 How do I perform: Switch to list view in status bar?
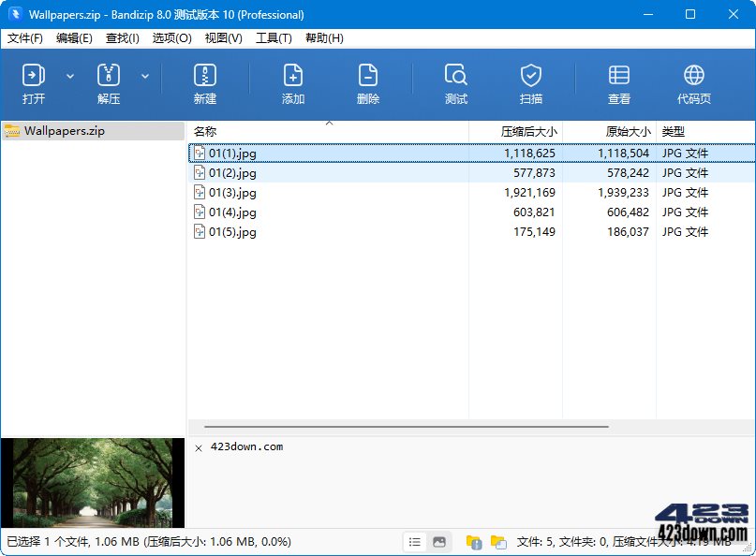click(x=414, y=541)
